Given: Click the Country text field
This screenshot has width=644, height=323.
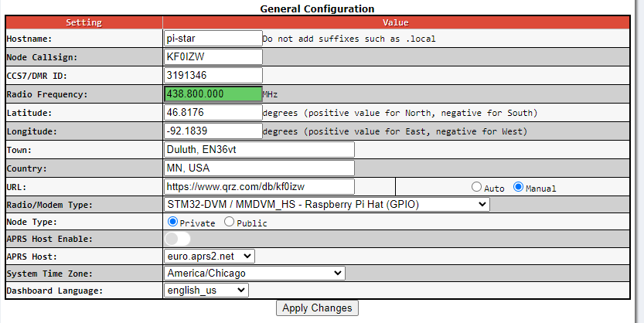Looking at the screenshot, I should [x=259, y=168].
